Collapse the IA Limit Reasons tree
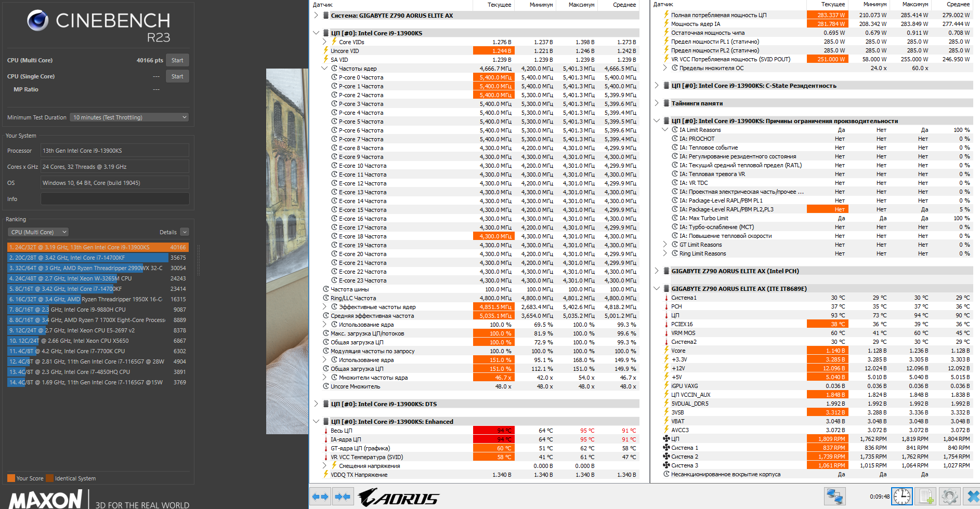Screen dimensions: 980x509 tap(665, 130)
